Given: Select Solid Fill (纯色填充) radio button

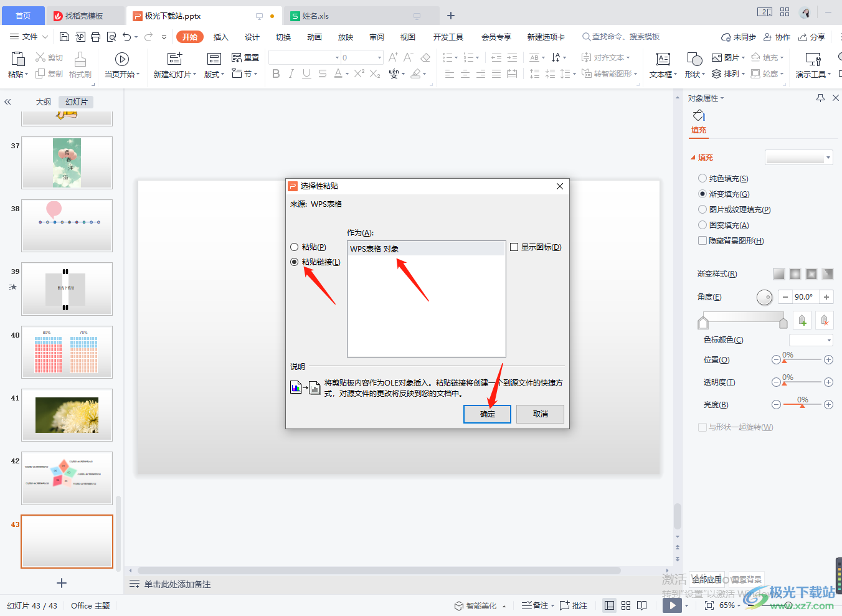Looking at the screenshot, I should coord(702,178).
